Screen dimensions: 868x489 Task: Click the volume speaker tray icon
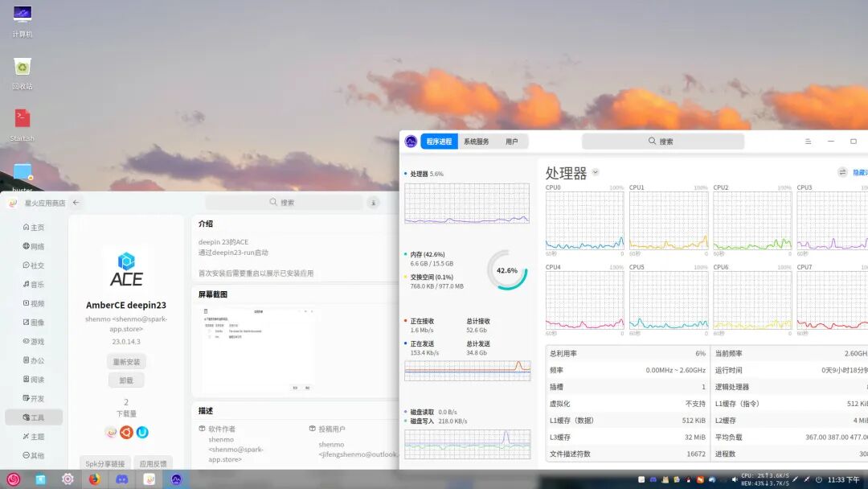click(x=734, y=479)
